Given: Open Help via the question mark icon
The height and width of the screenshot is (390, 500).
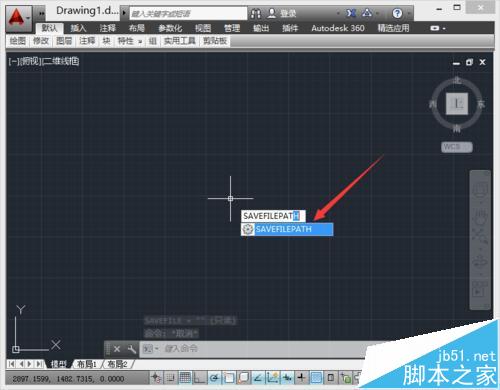Looking at the screenshot, I should (x=397, y=13).
